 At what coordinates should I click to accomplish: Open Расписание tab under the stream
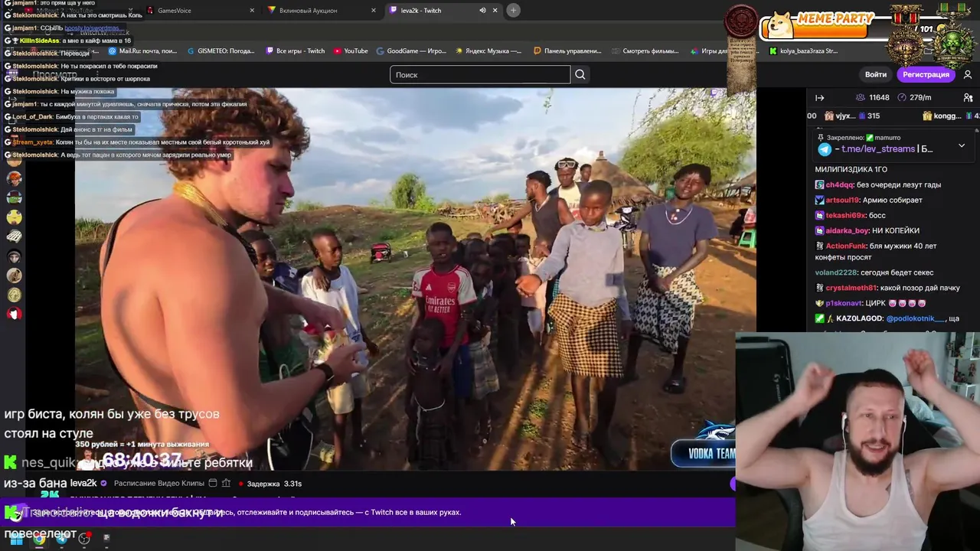tap(135, 484)
